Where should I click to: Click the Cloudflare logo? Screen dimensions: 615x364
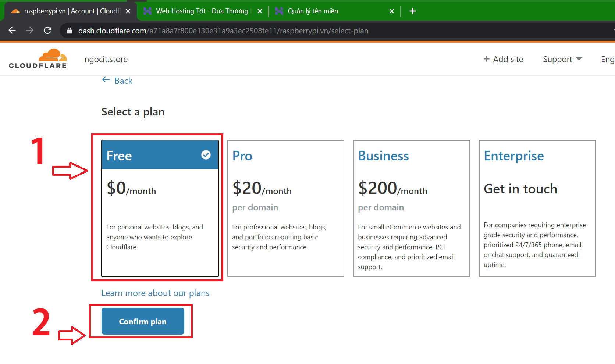tap(38, 59)
